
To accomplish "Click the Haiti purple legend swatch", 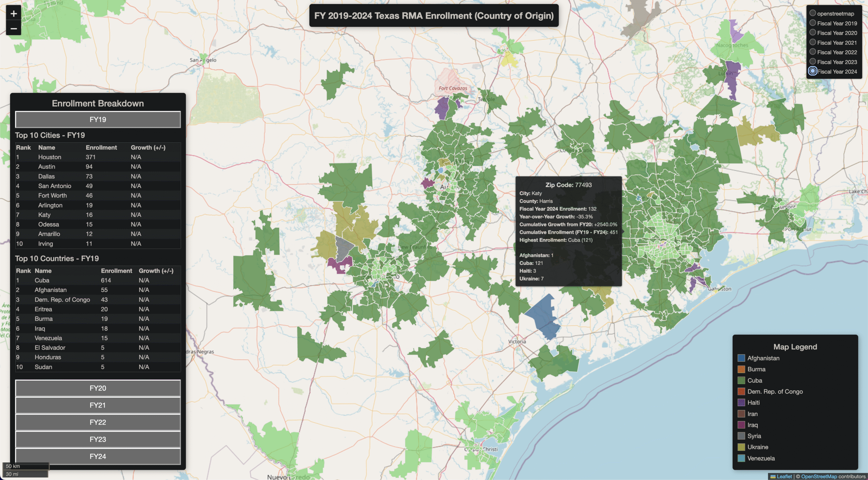I will click(741, 402).
